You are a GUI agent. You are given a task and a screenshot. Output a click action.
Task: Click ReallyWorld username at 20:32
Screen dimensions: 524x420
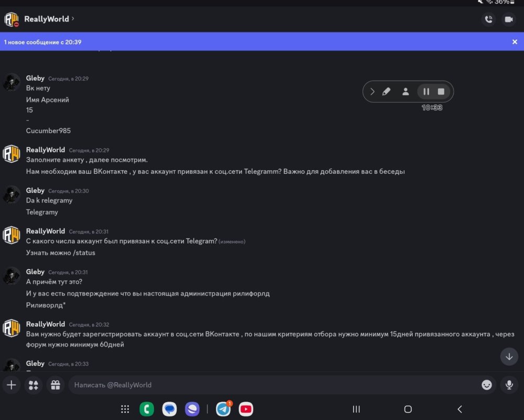pos(46,324)
